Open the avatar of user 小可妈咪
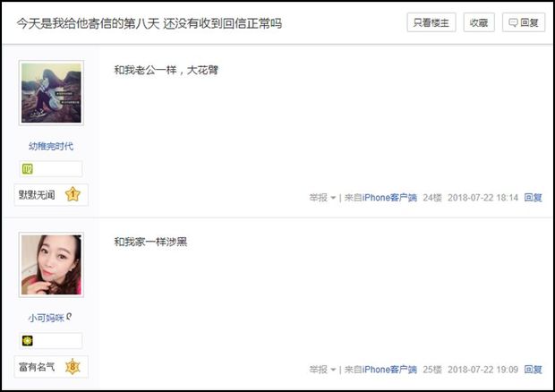This screenshot has height=392, width=555. (x=51, y=265)
